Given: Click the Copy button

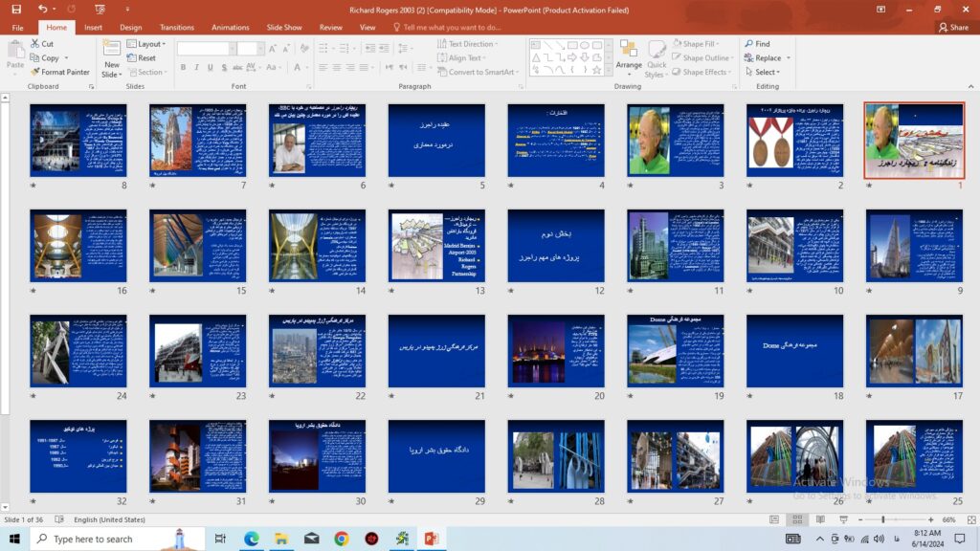Looking at the screenshot, I should click(x=45, y=57).
